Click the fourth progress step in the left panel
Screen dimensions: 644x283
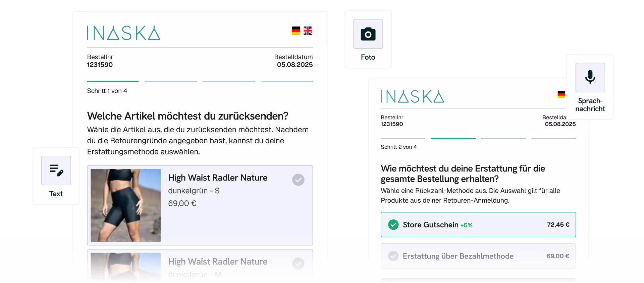(287, 81)
